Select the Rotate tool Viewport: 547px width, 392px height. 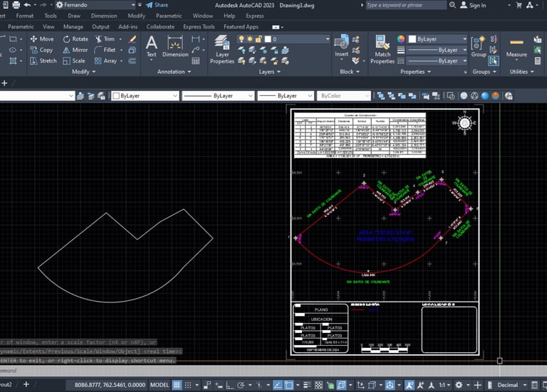(x=75, y=39)
